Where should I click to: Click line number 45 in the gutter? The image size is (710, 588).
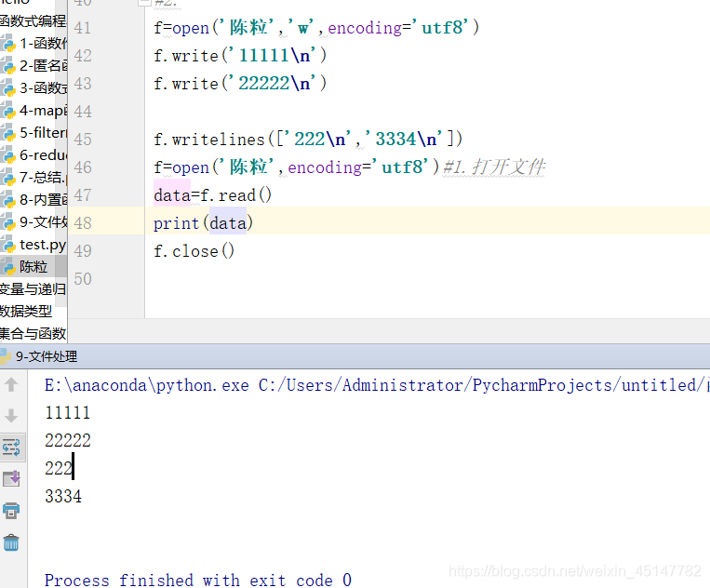pyautogui.click(x=83, y=139)
